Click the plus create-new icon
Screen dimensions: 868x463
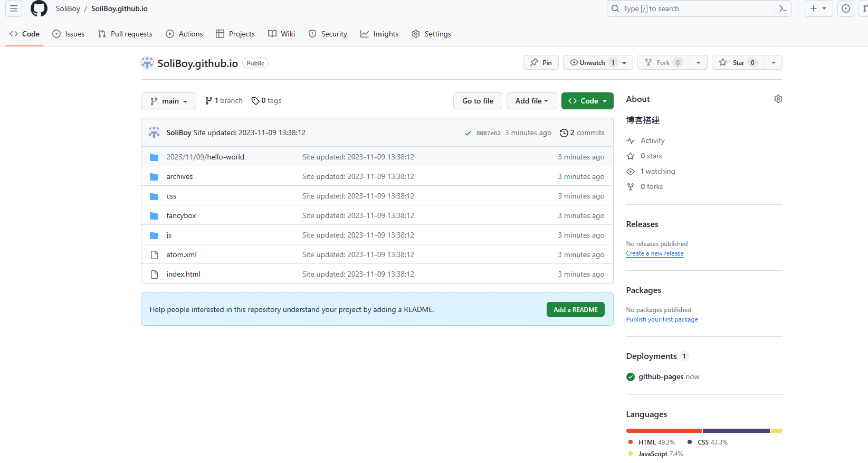point(814,8)
